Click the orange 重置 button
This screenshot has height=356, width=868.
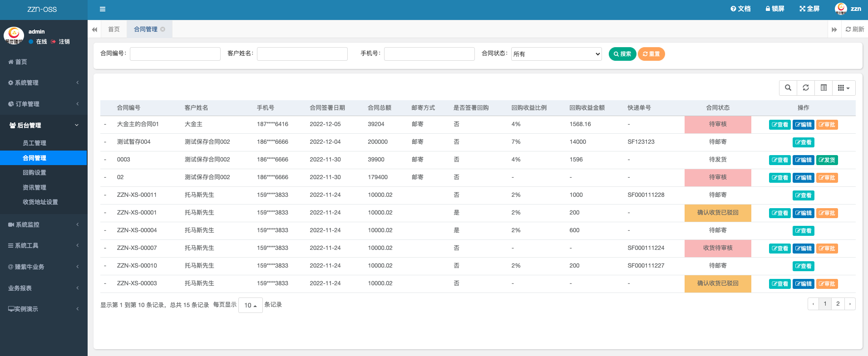(651, 54)
